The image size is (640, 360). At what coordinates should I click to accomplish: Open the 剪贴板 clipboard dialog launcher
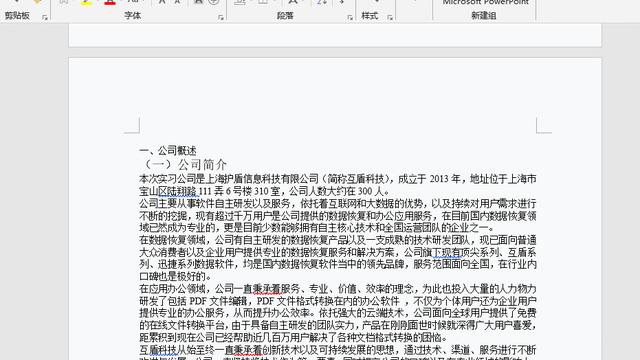pos(44,18)
